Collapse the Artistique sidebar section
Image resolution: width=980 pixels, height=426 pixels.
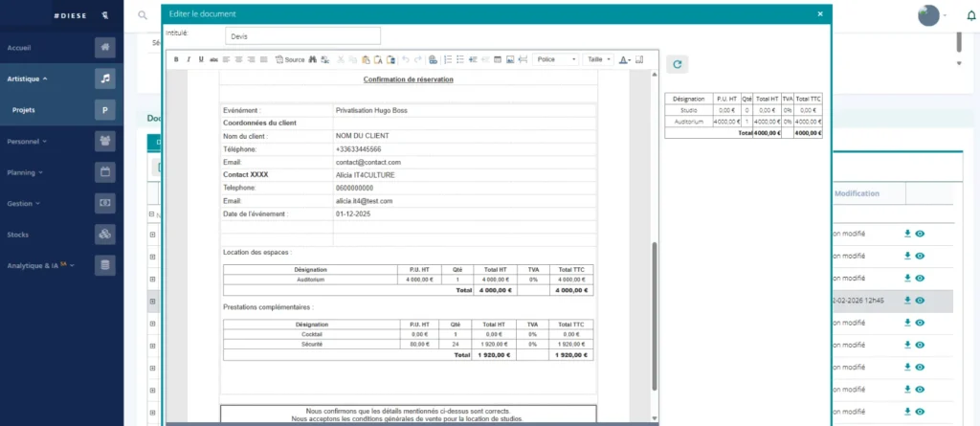(28, 78)
